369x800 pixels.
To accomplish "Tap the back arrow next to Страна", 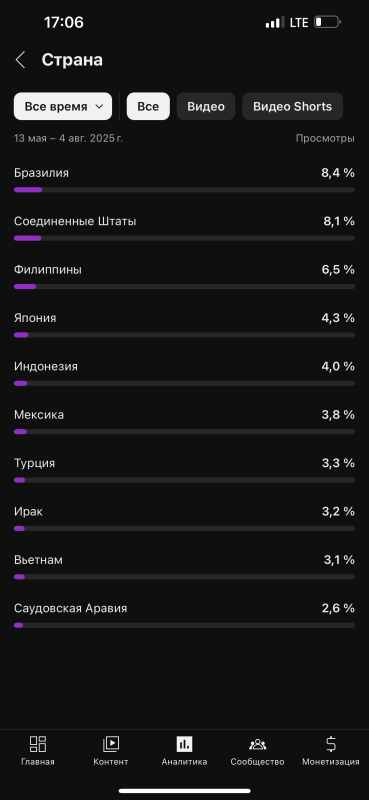I will pos(20,60).
